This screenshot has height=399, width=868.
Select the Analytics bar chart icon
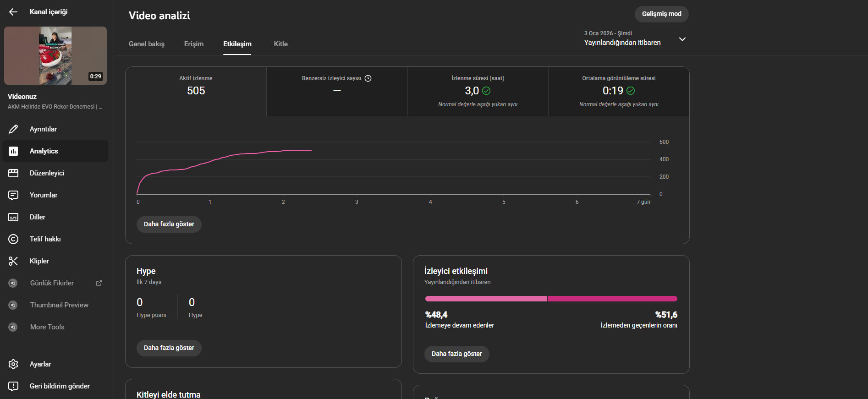click(x=13, y=151)
